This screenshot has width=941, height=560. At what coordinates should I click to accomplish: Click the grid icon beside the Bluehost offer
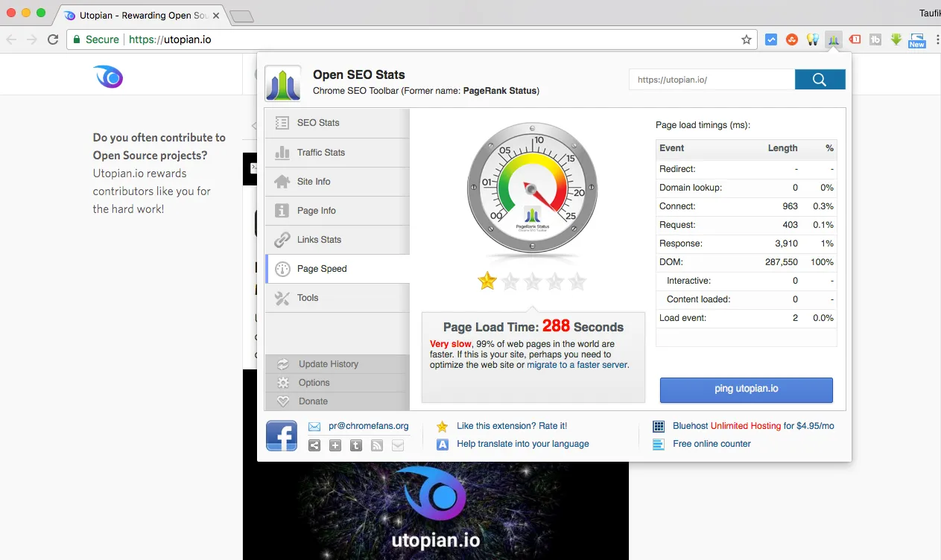659,427
